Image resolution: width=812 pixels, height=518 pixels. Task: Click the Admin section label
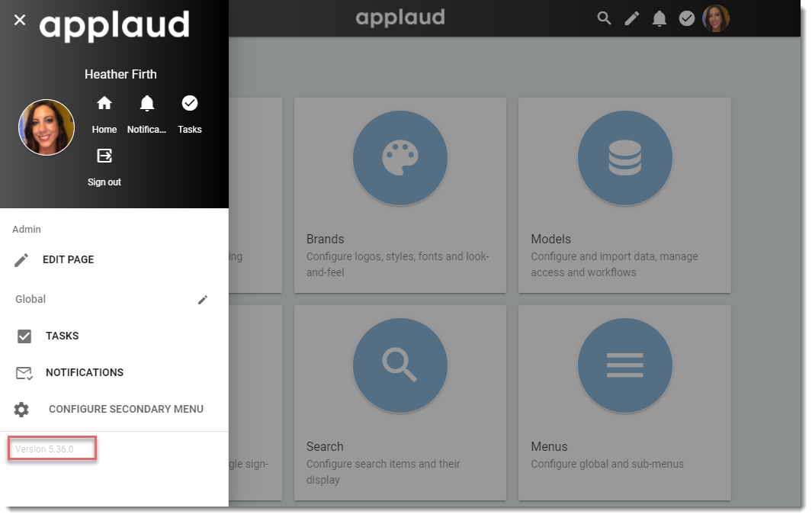tap(27, 229)
